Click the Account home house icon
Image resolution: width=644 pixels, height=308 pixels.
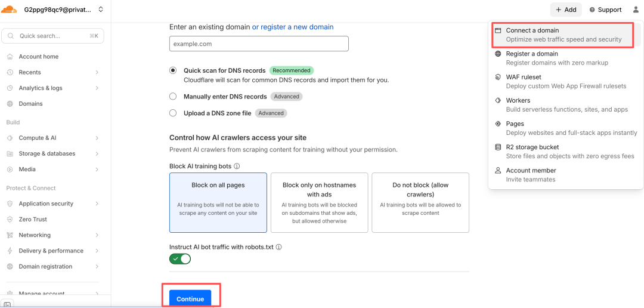coord(10,57)
